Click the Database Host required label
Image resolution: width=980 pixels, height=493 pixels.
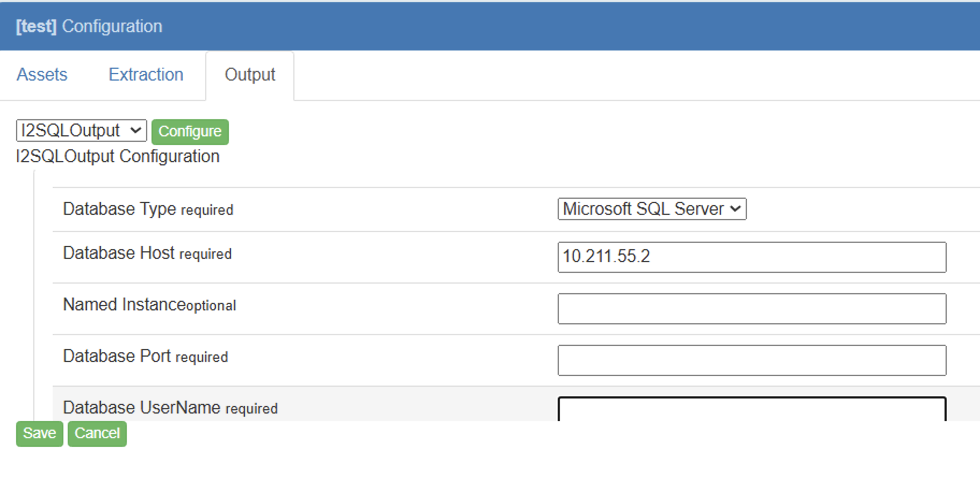pos(147,253)
